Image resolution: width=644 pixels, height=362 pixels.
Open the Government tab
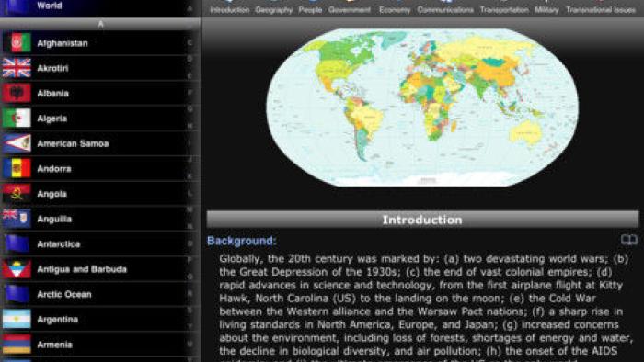point(350,9)
